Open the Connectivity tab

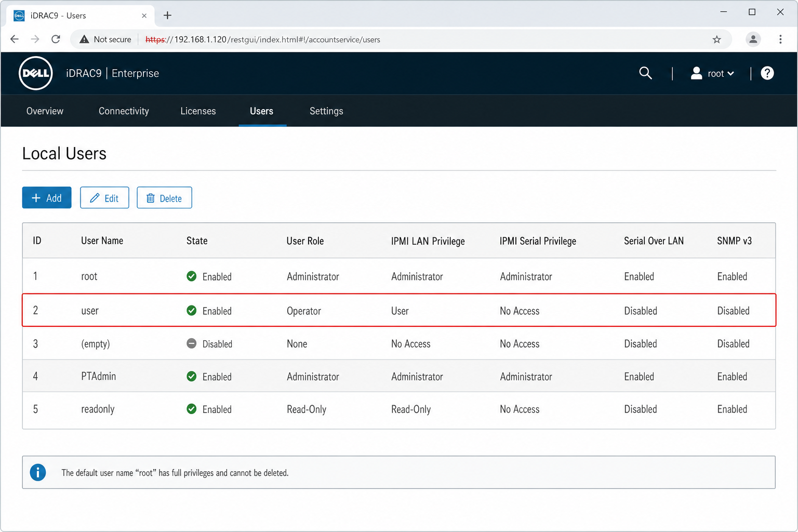click(124, 111)
